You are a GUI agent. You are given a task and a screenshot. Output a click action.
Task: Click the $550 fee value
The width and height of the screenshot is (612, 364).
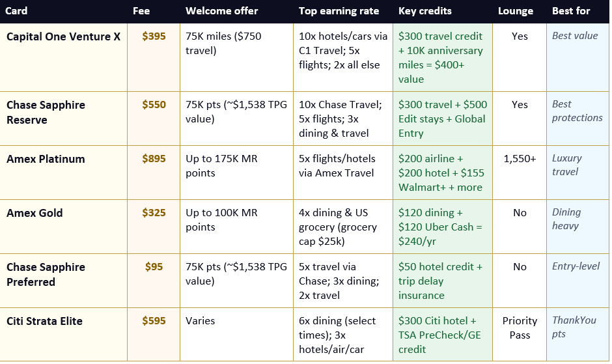(154, 105)
